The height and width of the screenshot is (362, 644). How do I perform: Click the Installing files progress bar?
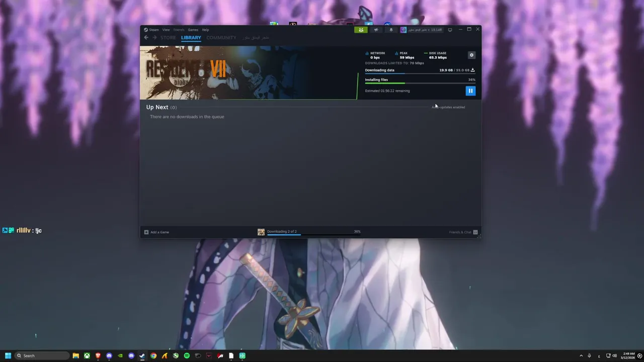coord(420,83)
